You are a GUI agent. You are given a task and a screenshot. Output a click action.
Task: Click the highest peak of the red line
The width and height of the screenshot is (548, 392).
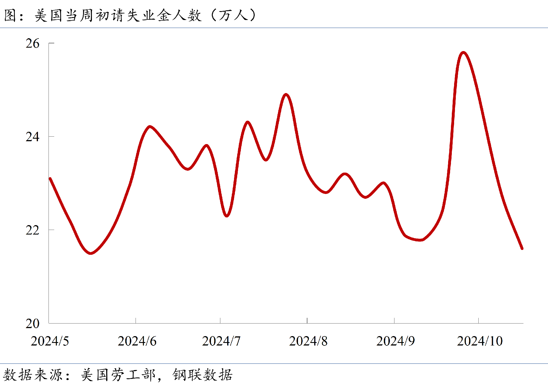pyautogui.click(x=463, y=53)
